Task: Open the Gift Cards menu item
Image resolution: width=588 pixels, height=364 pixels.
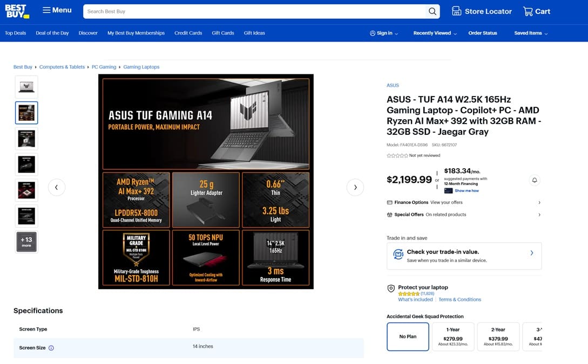Action: coord(222,33)
